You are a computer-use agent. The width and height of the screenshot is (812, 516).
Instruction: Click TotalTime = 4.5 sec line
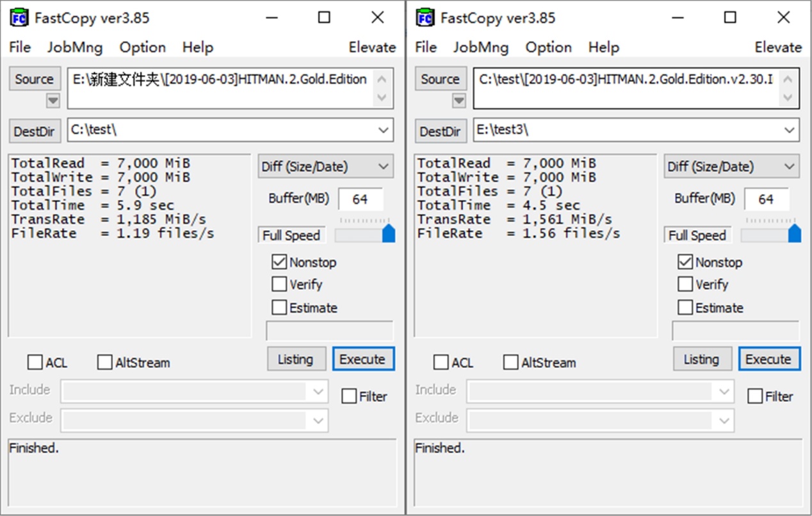pyautogui.click(x=498, y=205)
